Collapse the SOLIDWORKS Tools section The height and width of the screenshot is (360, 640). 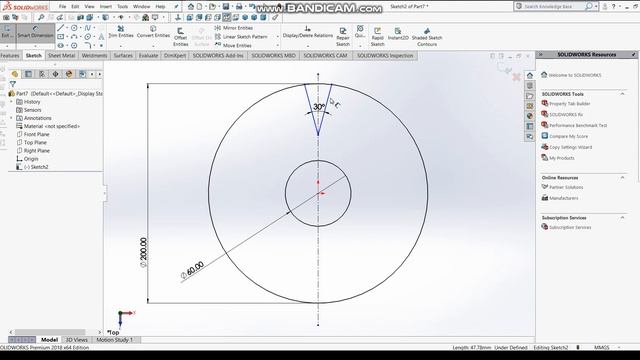click(x=622, y=94)
